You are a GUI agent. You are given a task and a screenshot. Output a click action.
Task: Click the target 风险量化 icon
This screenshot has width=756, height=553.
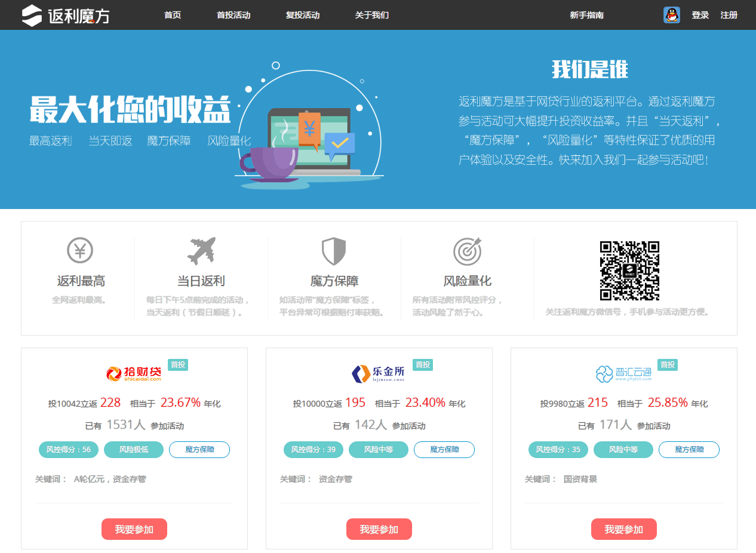point(467,251)
